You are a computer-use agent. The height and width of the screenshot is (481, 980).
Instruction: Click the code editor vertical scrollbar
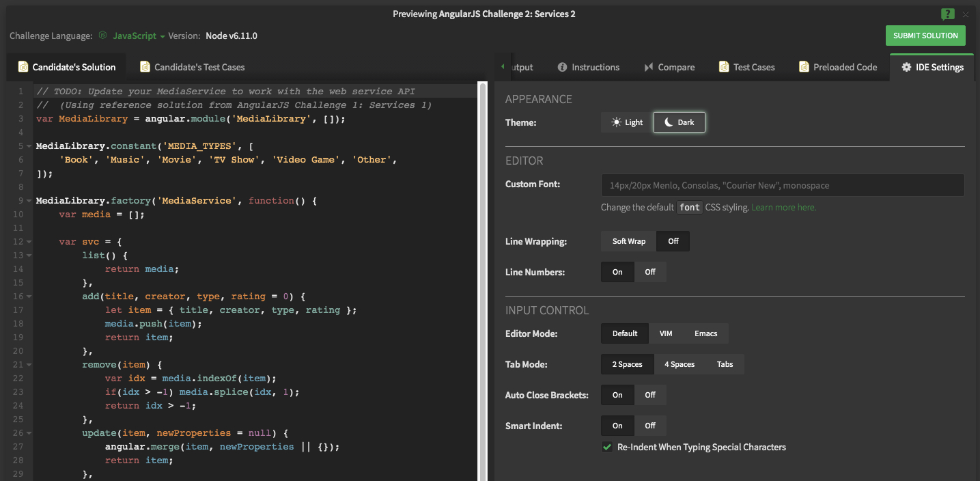tap(482, 273)
